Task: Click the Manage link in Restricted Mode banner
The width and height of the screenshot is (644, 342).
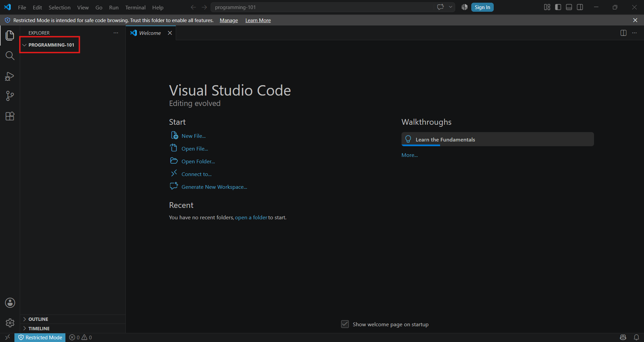Action: pyautogui.click(x=229, y=20)
